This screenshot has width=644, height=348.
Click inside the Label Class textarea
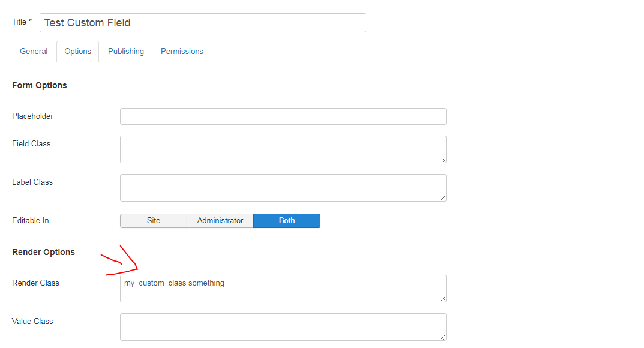(x=283, y=188)
